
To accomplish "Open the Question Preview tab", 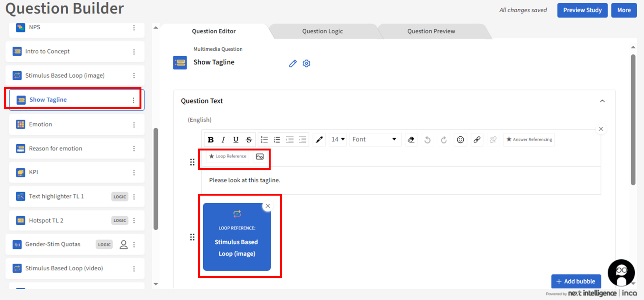I will [x=431, y=31].
